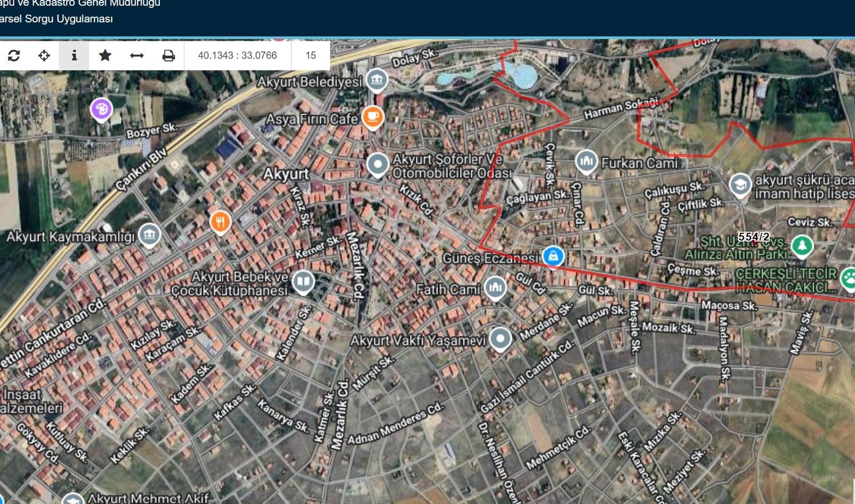The image size is (855, 504).
Task: Click the Ceviz Sk. label
Action: 810,222
